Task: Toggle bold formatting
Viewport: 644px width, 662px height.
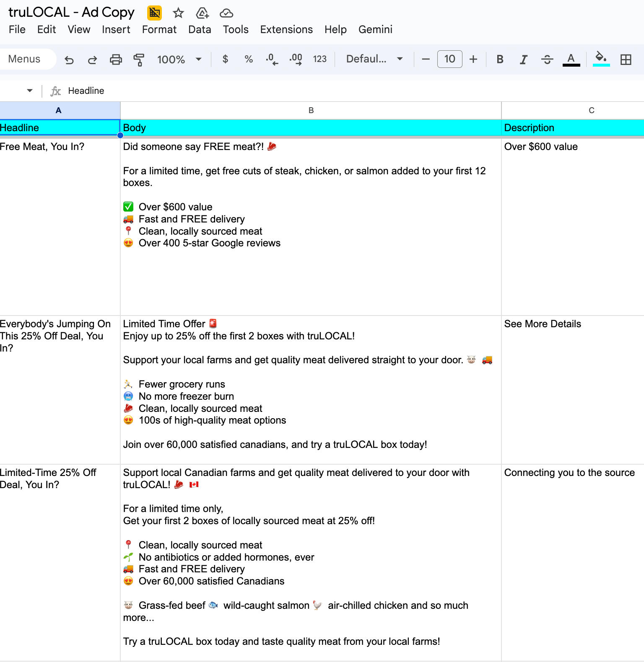Action: 500,59
